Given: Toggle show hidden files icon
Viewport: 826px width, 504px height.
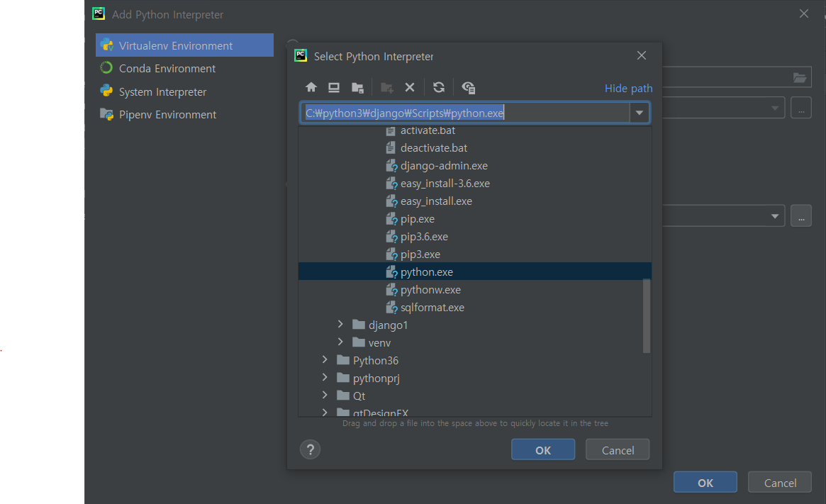Looking at the screenshot, I should 469,88.
